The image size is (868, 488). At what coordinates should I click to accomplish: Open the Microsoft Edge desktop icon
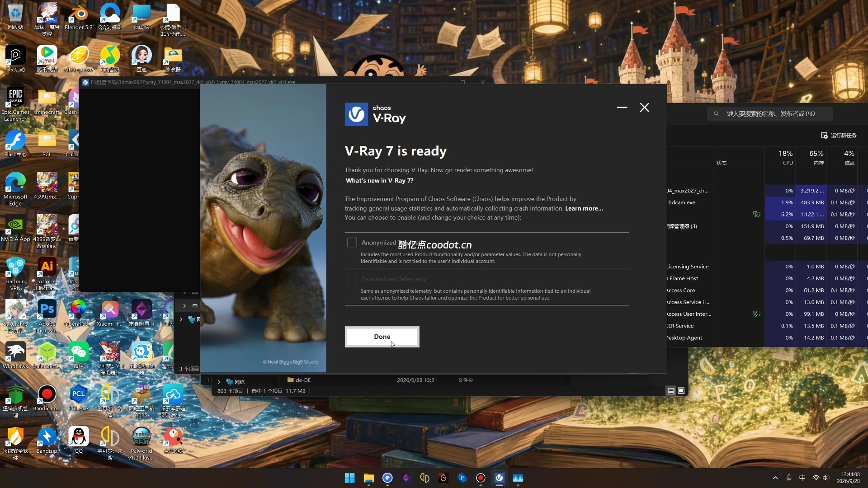coord(15,189)
